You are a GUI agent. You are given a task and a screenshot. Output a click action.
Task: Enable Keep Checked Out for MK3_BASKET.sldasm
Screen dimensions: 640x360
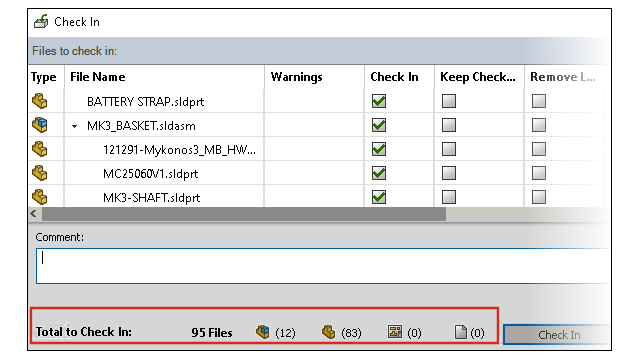449,125
